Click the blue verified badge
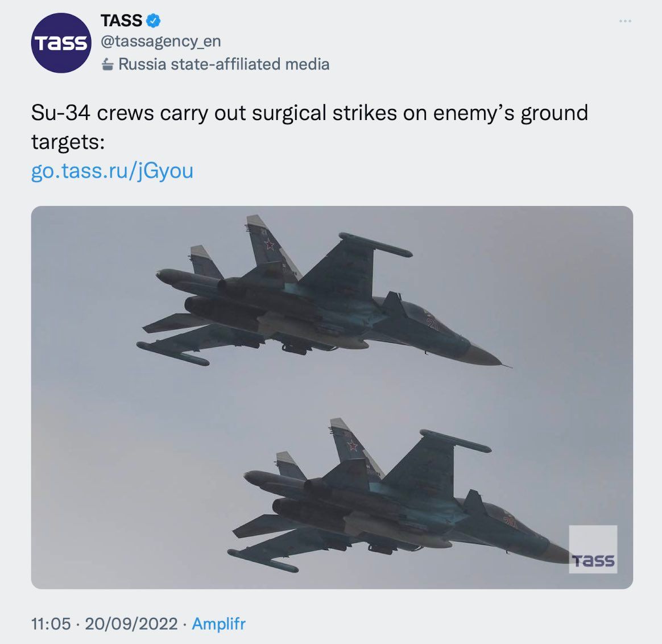The image size is (662, 644). [154, 21]
